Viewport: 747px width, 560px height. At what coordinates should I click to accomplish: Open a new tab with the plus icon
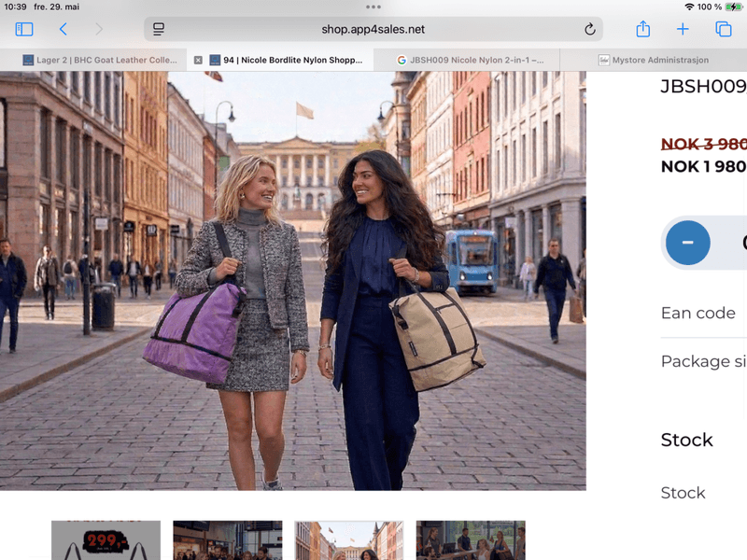(x=683, y=30)
